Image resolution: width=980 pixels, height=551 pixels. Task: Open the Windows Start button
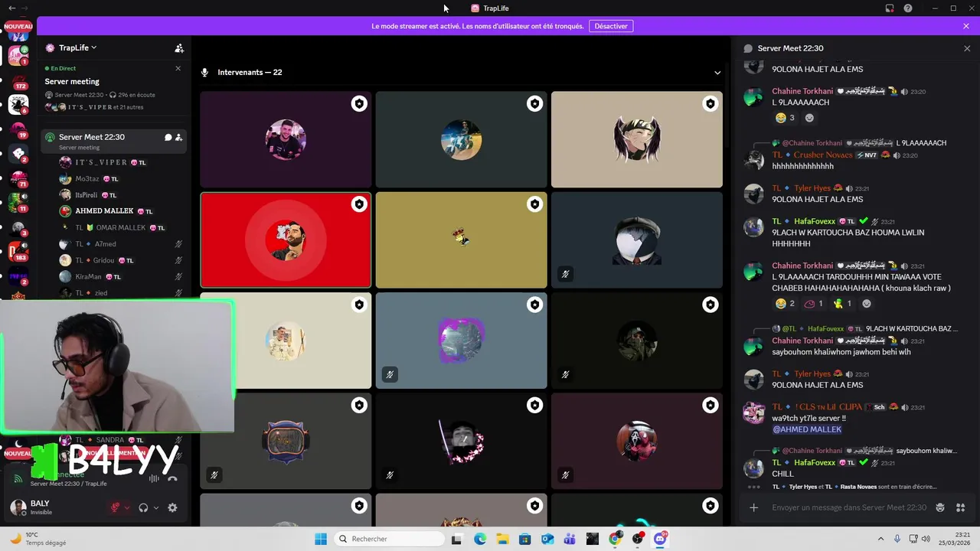320,539
